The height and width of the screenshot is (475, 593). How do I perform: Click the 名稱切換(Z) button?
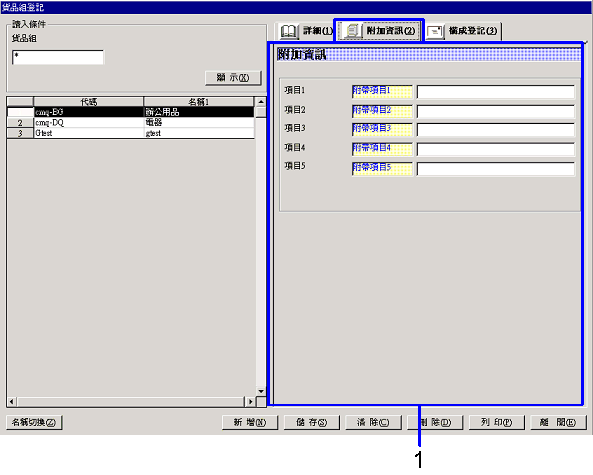[34, 422]
